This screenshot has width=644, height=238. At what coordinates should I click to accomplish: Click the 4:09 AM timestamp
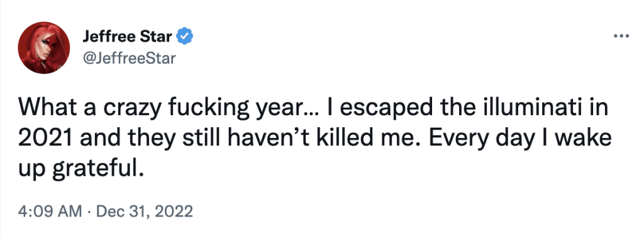[50, 212]
